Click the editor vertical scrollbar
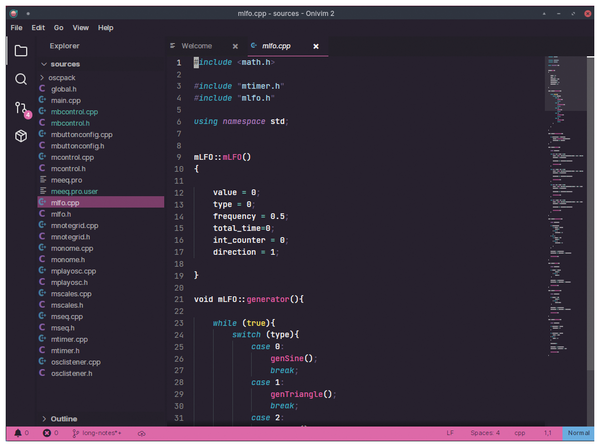Image resolution: width=600 pixels, height=447 pixels. coord(590,214)
